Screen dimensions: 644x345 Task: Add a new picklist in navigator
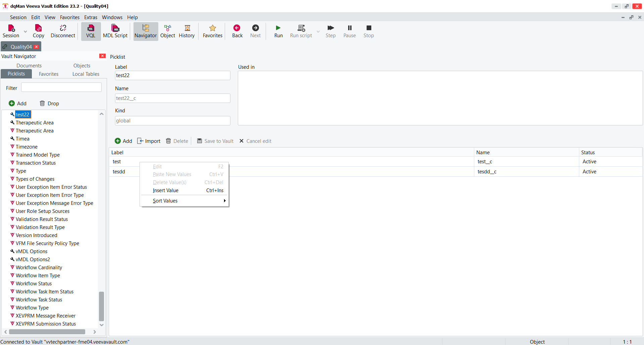(x=18, y=103)
